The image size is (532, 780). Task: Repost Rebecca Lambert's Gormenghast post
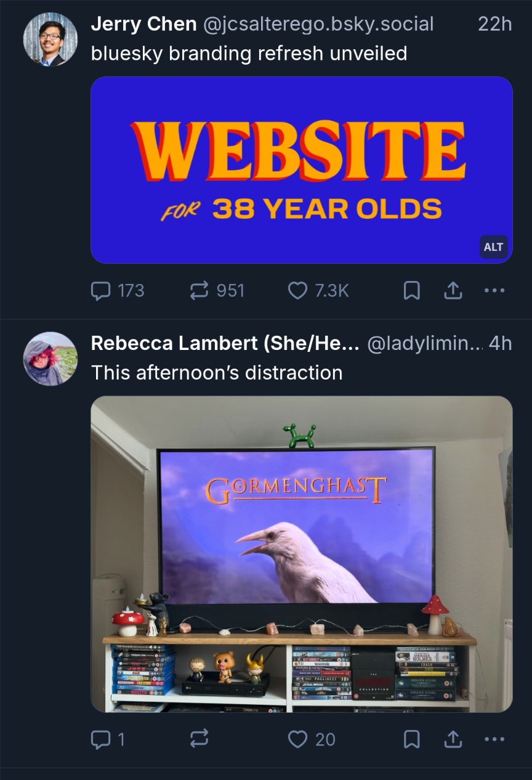198,739
